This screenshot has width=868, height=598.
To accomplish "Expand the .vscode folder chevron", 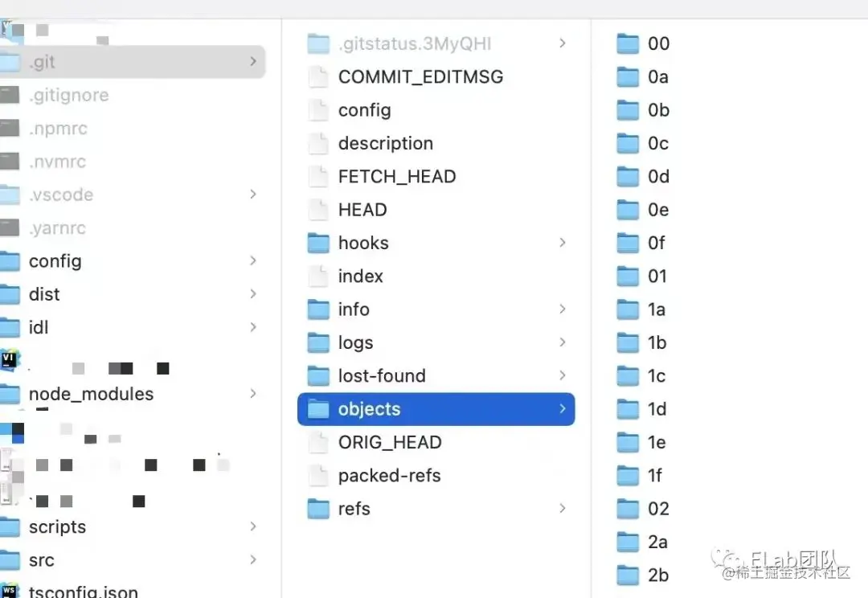I will (253, 195).
